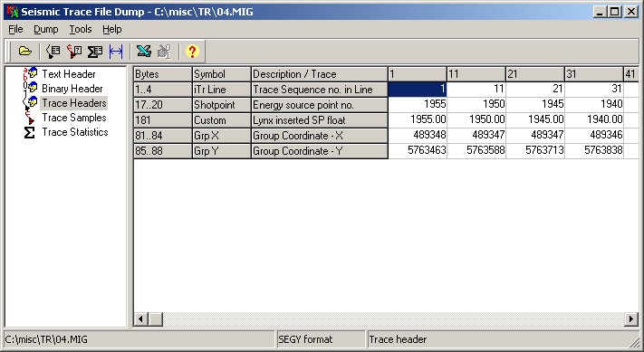The width and height of the screenshot is (644, 352).
Task: Click the application icon in the title bar
Action: coord(13,12)
